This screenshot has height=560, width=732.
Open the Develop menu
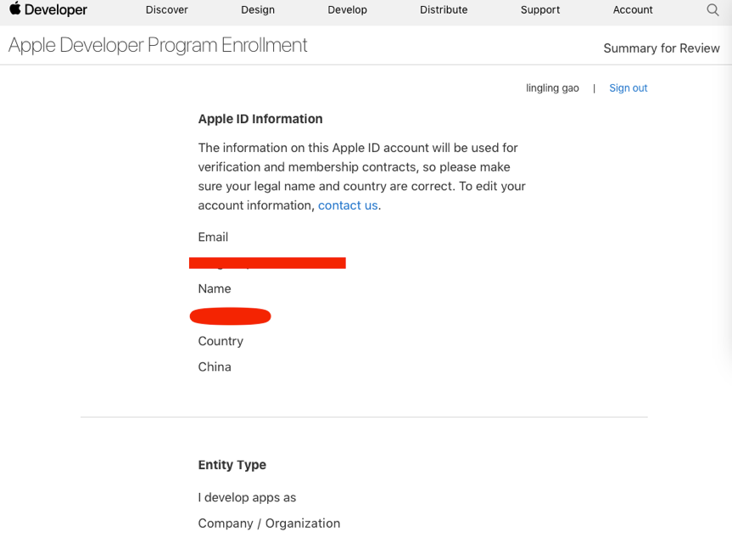[x=347, y=10]
